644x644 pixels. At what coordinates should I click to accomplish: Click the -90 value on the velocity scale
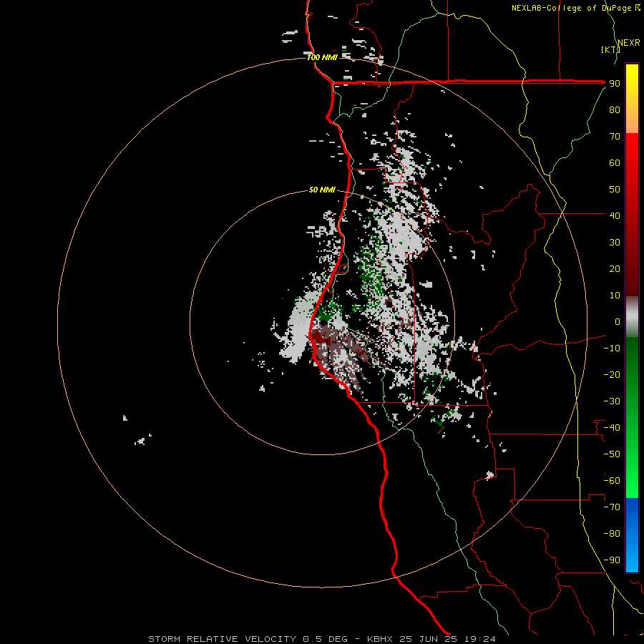(612, 560)
